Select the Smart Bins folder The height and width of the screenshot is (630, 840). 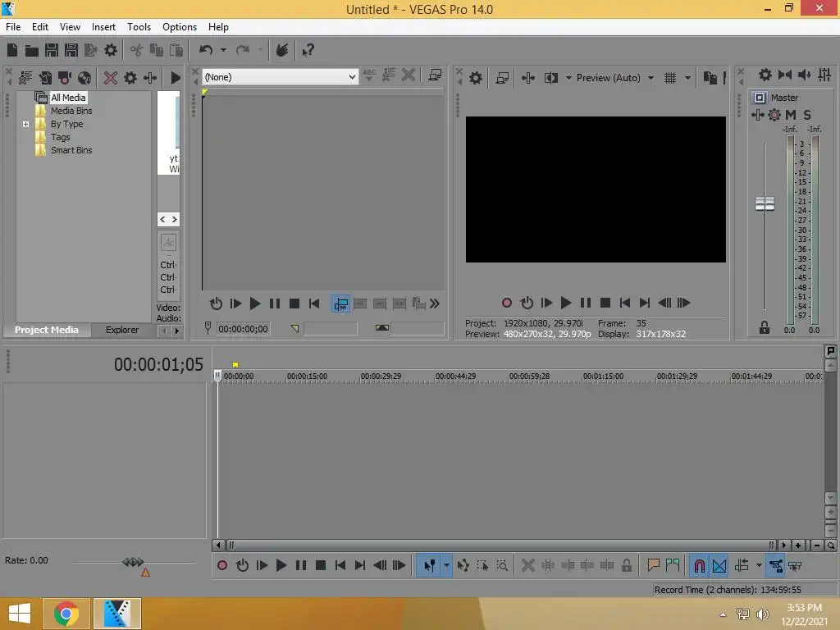(x=71, y=150)
